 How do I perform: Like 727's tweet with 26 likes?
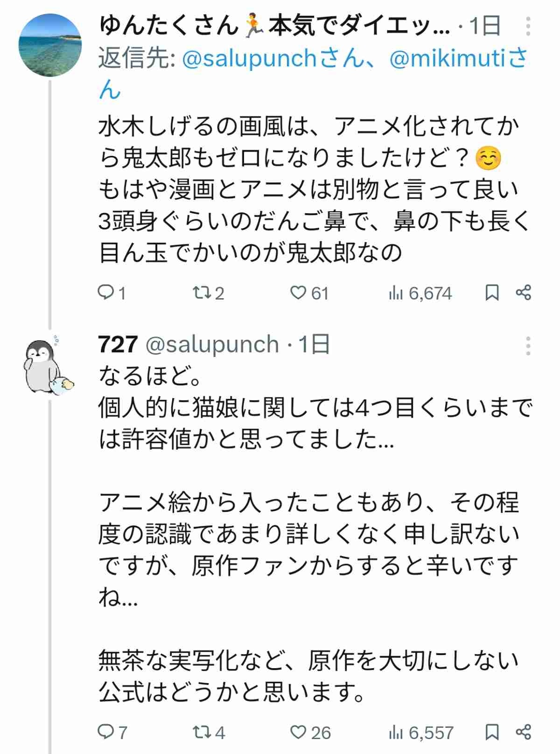point(299,732)
